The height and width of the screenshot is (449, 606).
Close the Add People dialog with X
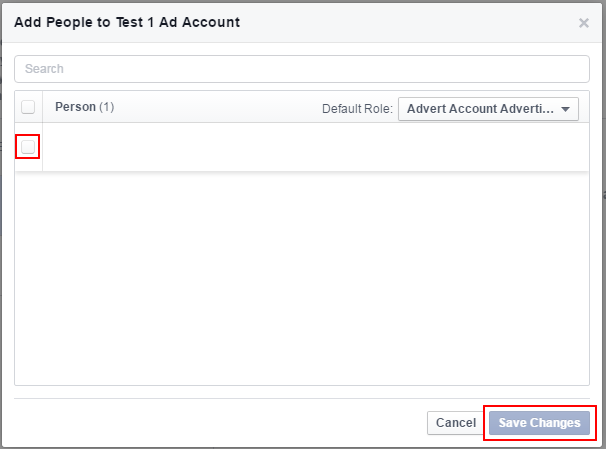[x=584, y=23]
